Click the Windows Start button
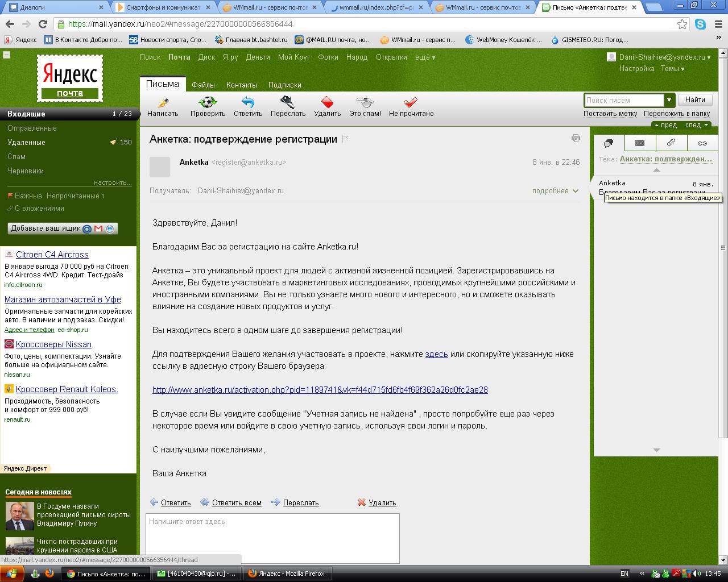728x582 pixels. (12, 573)
